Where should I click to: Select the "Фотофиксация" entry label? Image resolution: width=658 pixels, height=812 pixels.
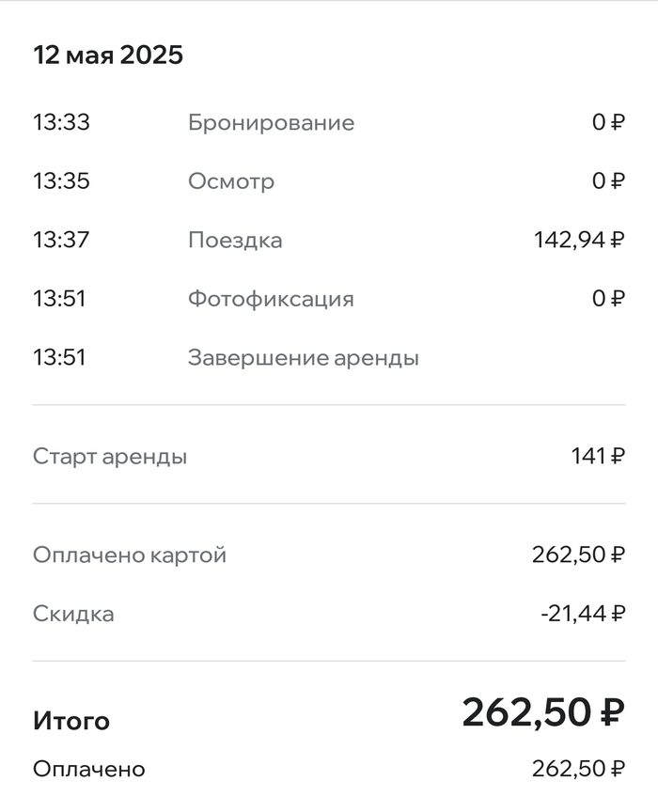[x=271, y=300]
